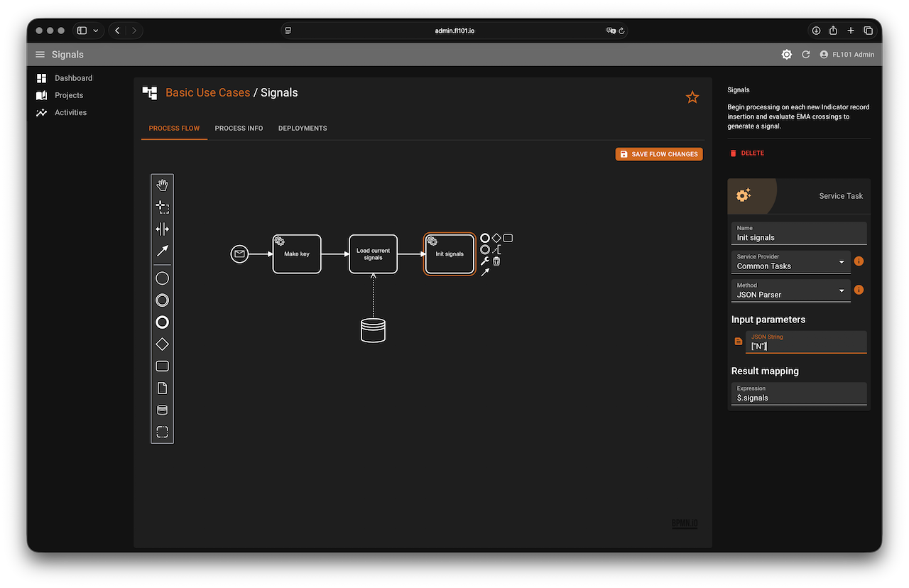Viewport: 909px width, 588px height.
Task: Add a Gateway diamond from palette
Action: click(162, 344)
